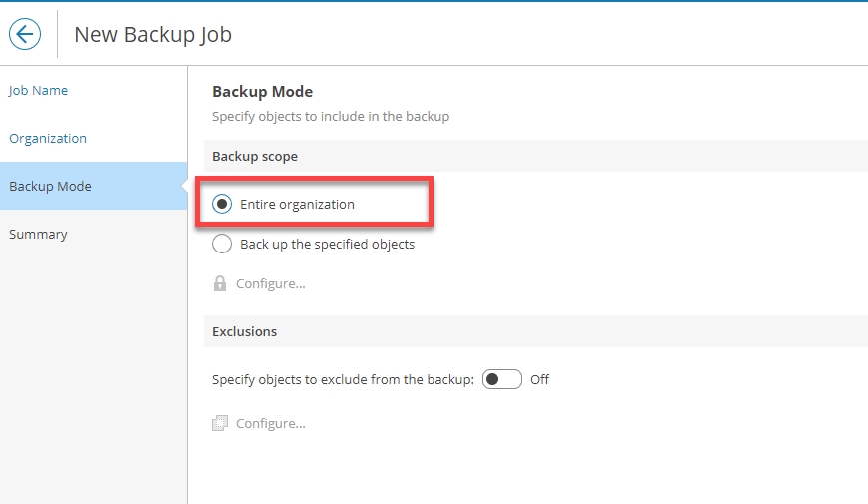Viewport: 868px width, 504px height.
Task: Go to the Job Name step
Action: 39,90
